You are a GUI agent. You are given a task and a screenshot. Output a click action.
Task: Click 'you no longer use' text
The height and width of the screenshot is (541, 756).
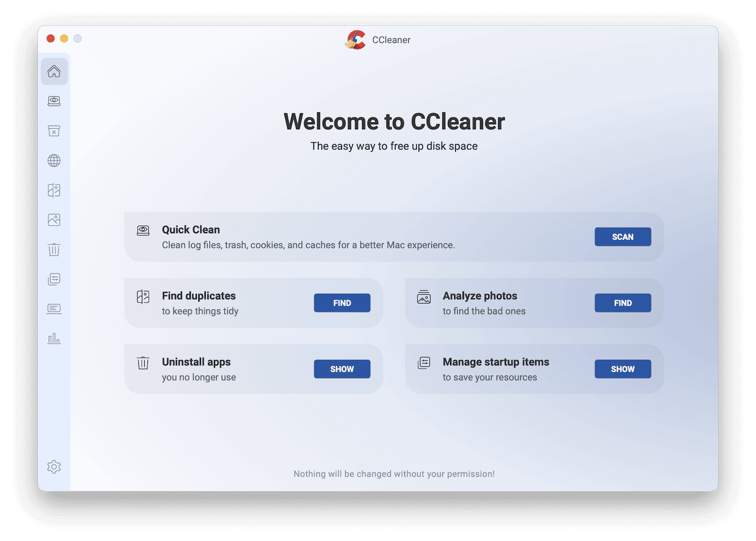click(199, 377)
